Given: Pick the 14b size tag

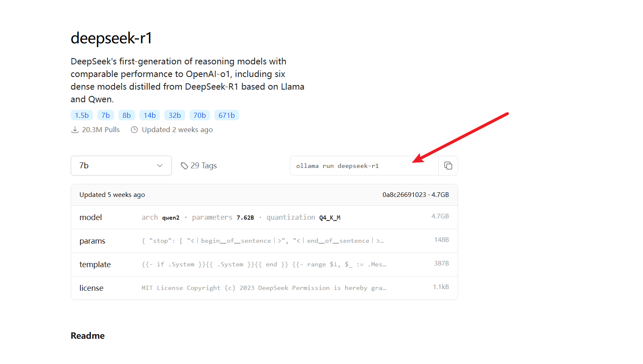Looking at the screenshot, I should [149, 115].
